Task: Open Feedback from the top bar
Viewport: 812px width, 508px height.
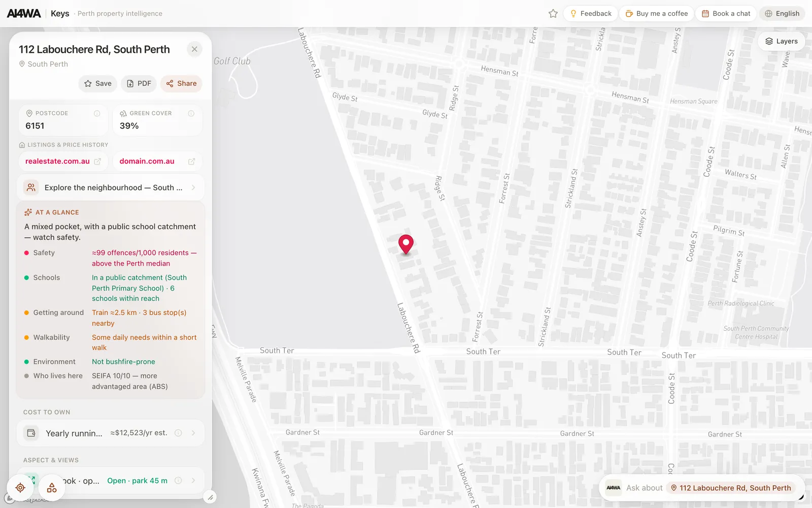Action: click(591, 14)
